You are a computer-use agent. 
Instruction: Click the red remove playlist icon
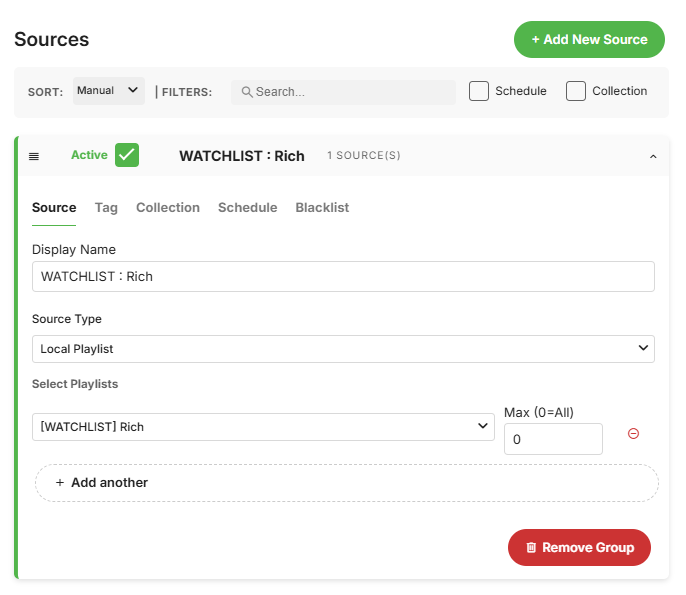(x=633, y=433)
